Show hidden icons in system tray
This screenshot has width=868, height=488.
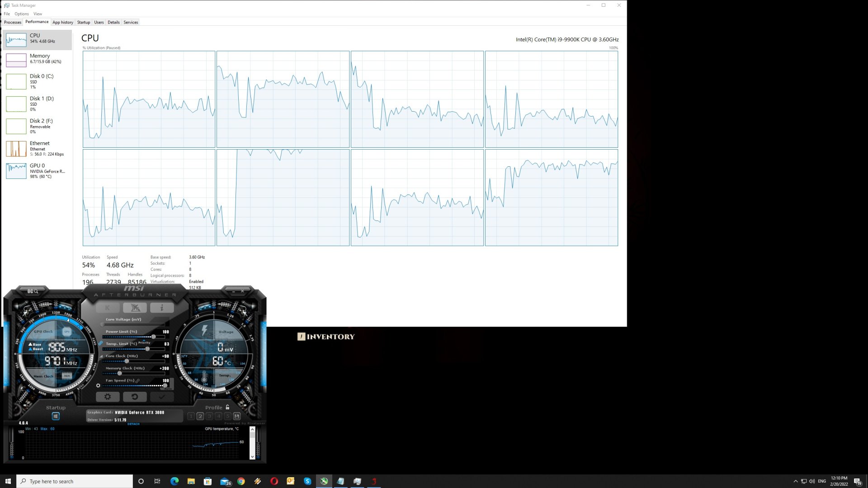click(x=796, y=481)
